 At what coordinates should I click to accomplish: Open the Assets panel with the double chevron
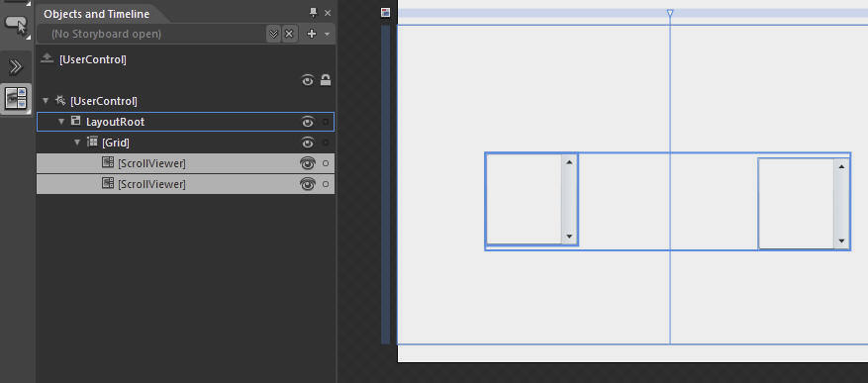[x=16, y=67]
